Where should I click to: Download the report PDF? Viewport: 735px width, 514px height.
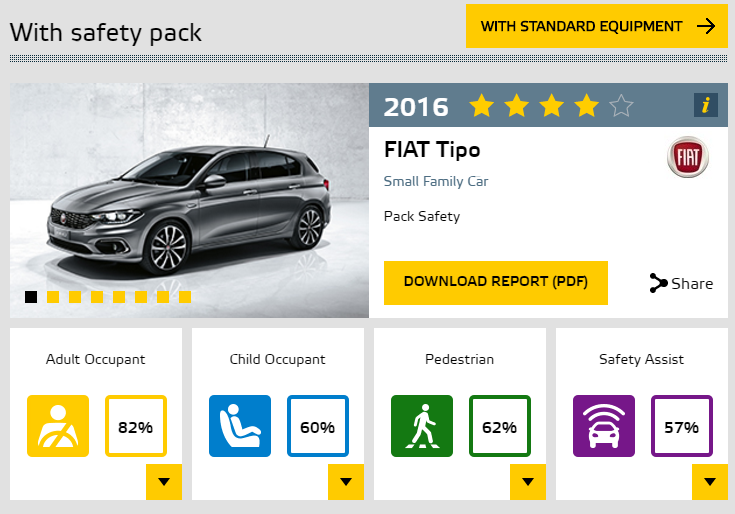pos(496,283)
